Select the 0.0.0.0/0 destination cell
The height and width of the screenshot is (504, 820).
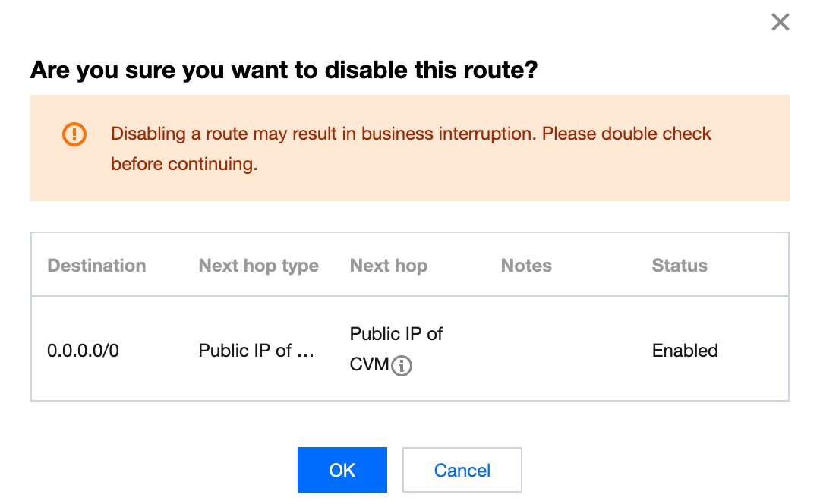pos(83,351)
